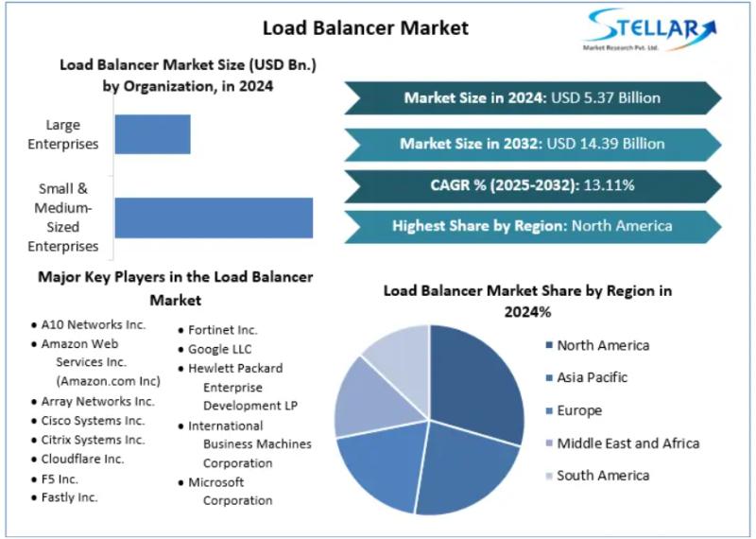Click the 'CAGR % (2025-2032): 13.11%' banner
This screenshot has width=756, height=539.
click(532, 185)
